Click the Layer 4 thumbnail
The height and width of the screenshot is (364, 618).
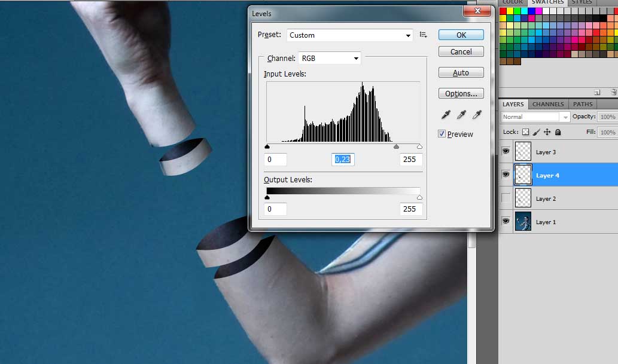(523, 175)
